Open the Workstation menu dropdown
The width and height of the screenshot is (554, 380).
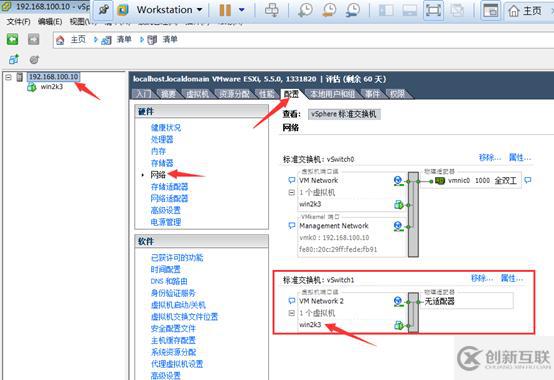(169, 10)
